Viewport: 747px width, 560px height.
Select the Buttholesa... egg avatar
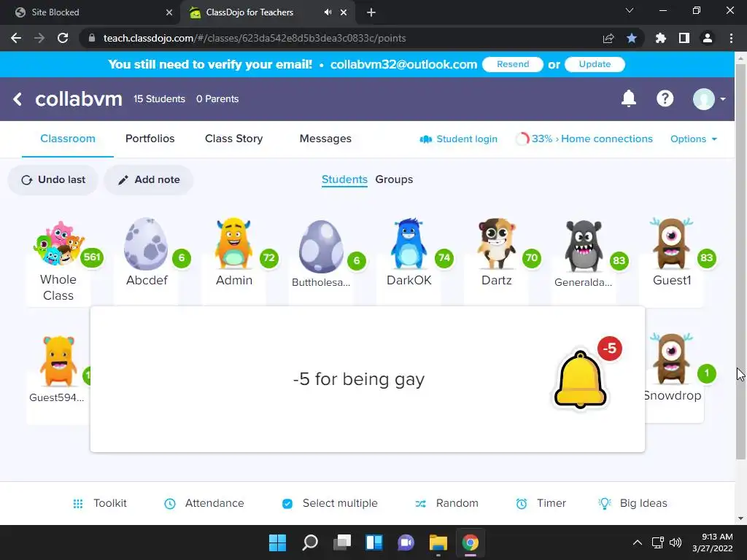(321, 246)
